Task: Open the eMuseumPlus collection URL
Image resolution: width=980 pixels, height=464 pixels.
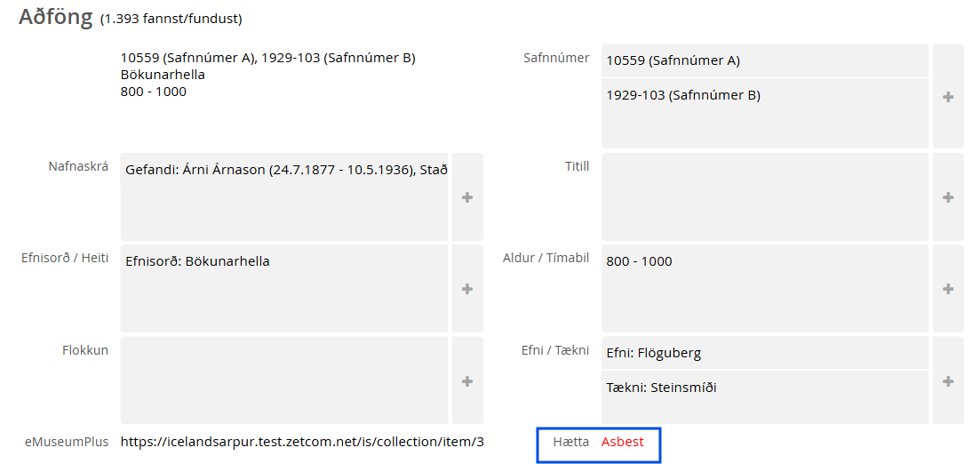Action: (302, 442)
